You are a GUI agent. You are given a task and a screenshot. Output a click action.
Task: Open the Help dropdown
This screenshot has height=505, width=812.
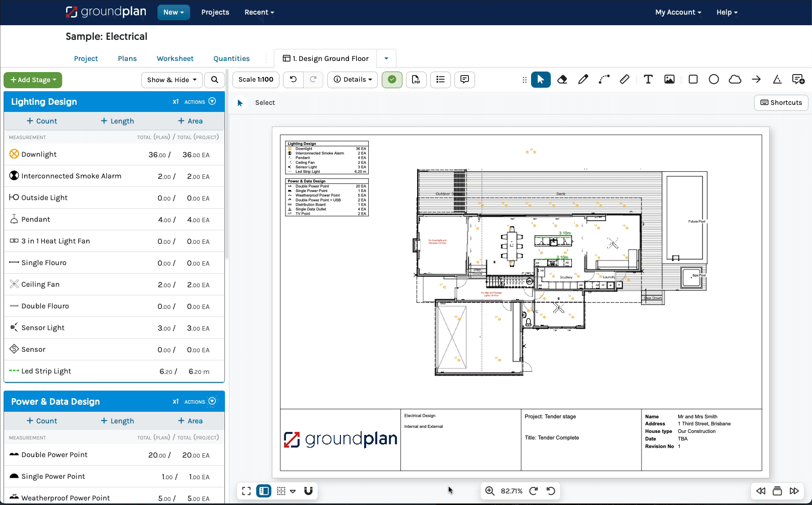(x=727, y=12)
